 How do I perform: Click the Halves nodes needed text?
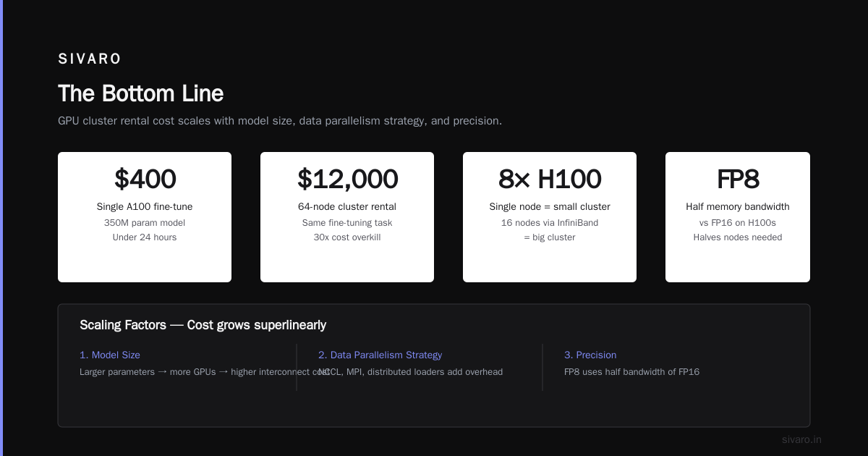(x=738, y=237)
